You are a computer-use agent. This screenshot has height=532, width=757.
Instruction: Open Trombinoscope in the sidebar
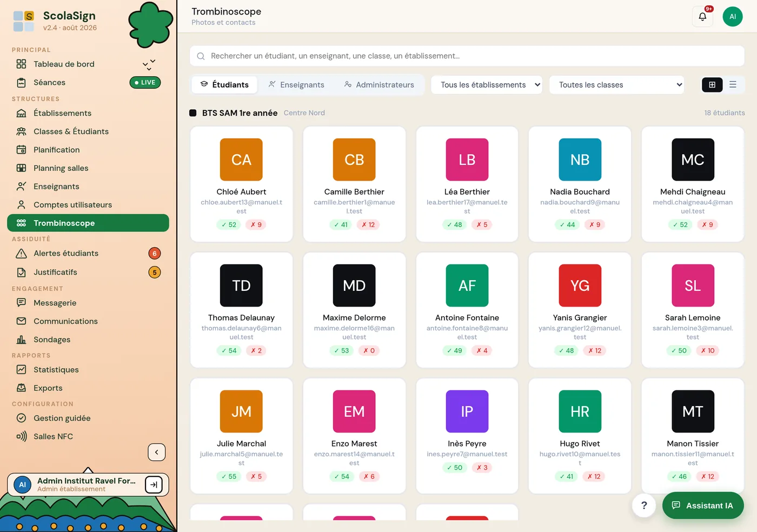[x=88, y=223]
